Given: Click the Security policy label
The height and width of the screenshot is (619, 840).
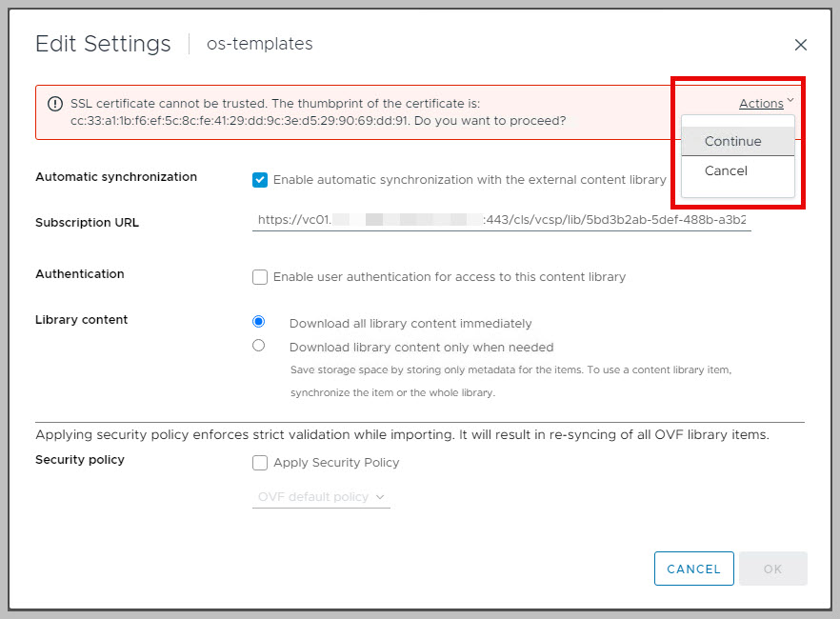Looking at the screenshot, I should pos(80,459).
